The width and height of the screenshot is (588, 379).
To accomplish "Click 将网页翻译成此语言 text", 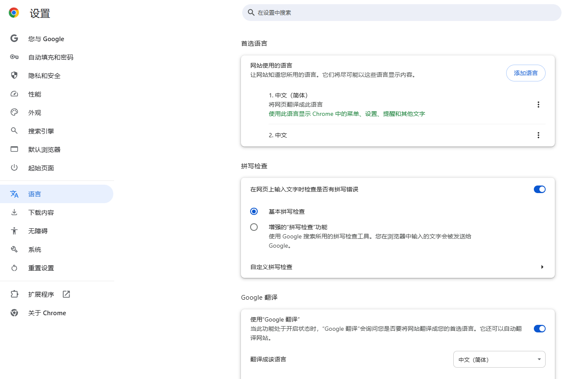I will click(295, 105).
